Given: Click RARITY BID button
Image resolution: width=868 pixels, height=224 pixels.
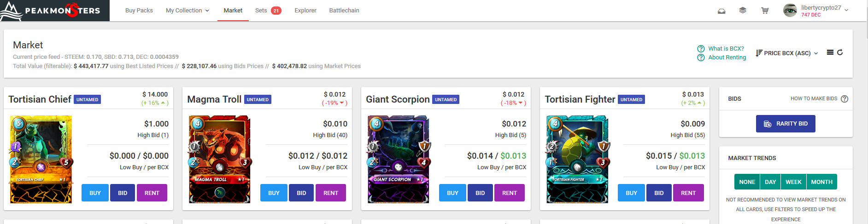Looking at the screenshot, I should tap(786, 124).
